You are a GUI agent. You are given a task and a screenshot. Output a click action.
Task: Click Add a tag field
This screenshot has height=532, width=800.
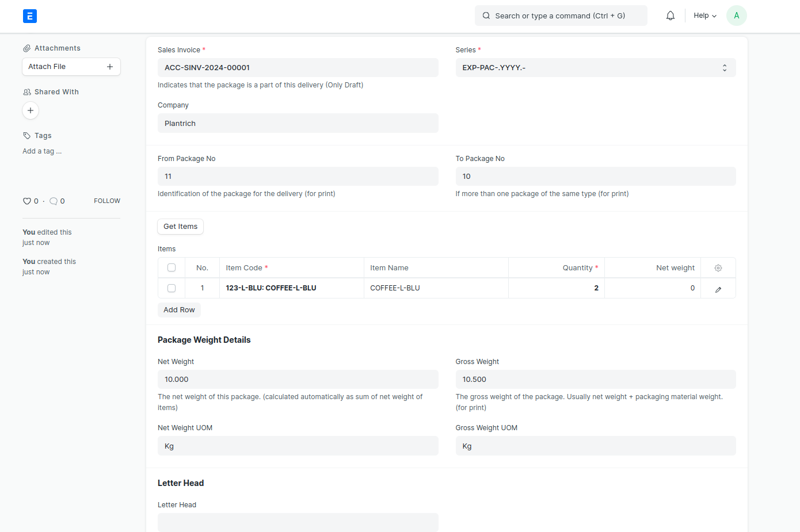tap(42, 151)
